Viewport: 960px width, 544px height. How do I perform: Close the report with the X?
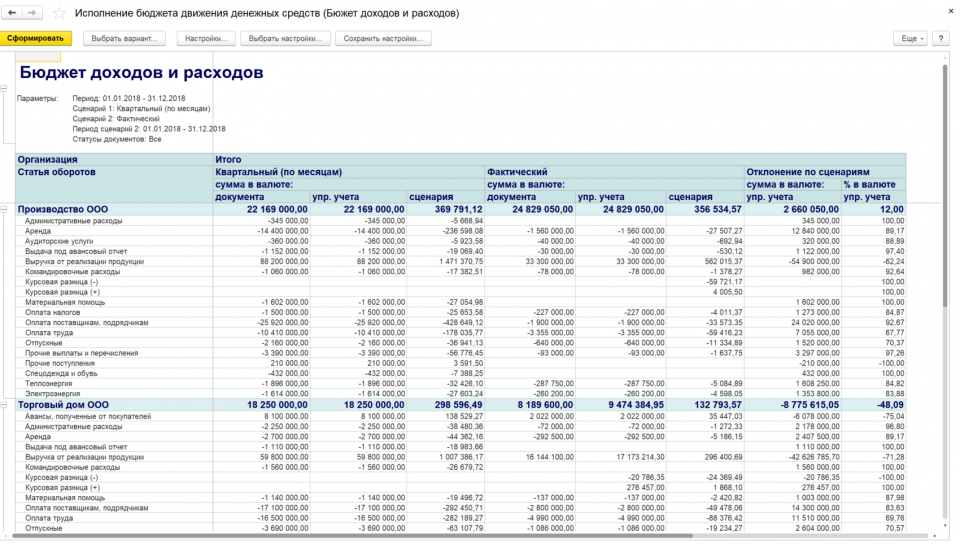tap(951, 11)
